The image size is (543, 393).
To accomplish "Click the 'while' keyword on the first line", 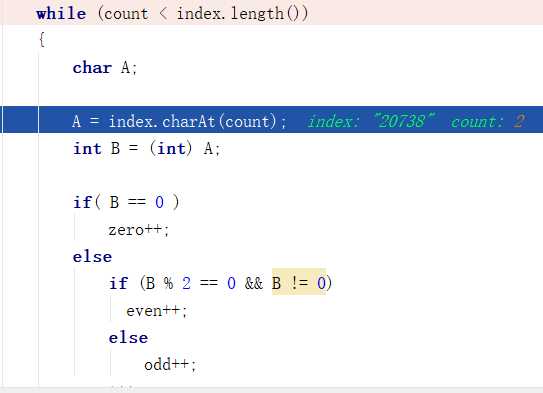I will [61, 14].
